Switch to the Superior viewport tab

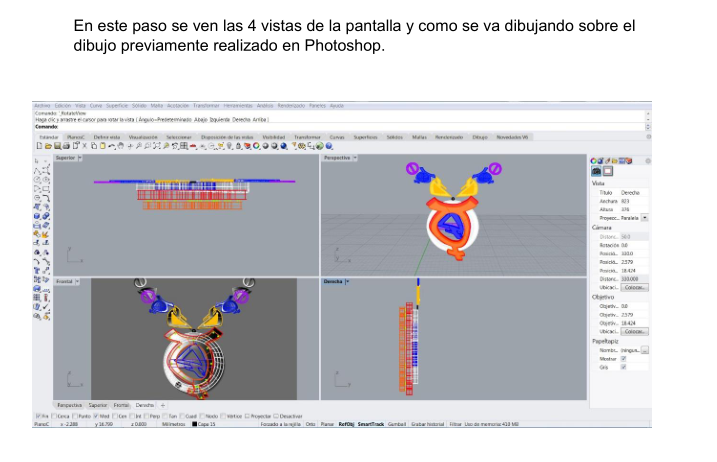(x=97, y=405)
